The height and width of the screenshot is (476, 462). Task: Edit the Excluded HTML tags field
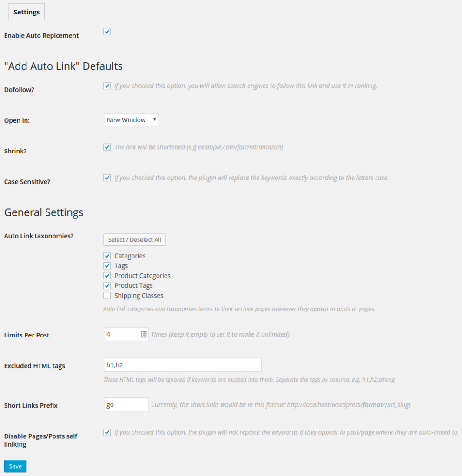181,365
